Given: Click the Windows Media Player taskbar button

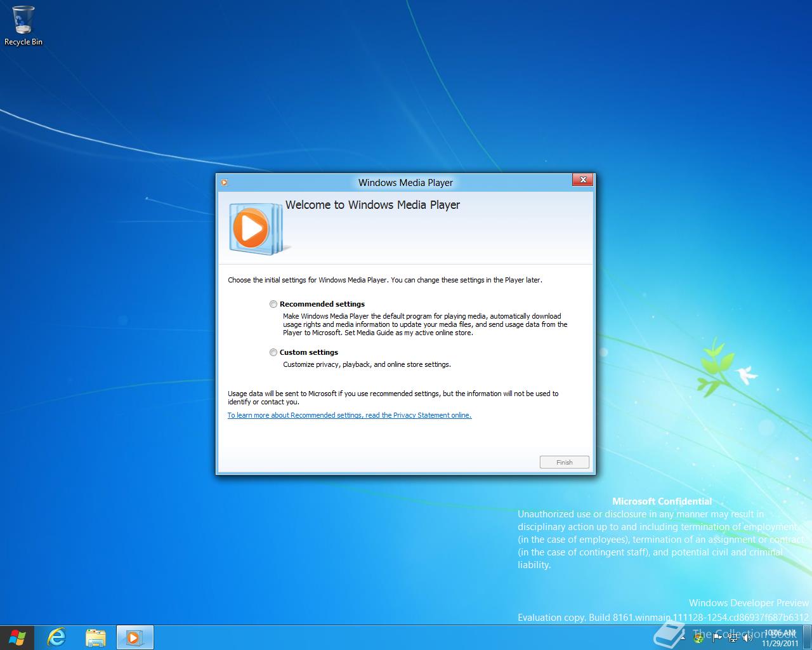Looking at the screenshot, I should pyautogui.click(x=134, y=637).
